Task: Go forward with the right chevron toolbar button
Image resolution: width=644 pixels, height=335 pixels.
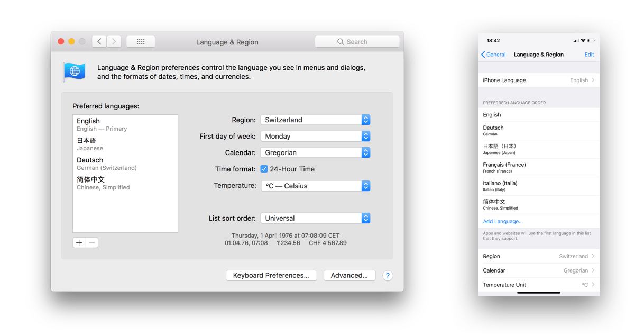Action: [x=114, y=41]
